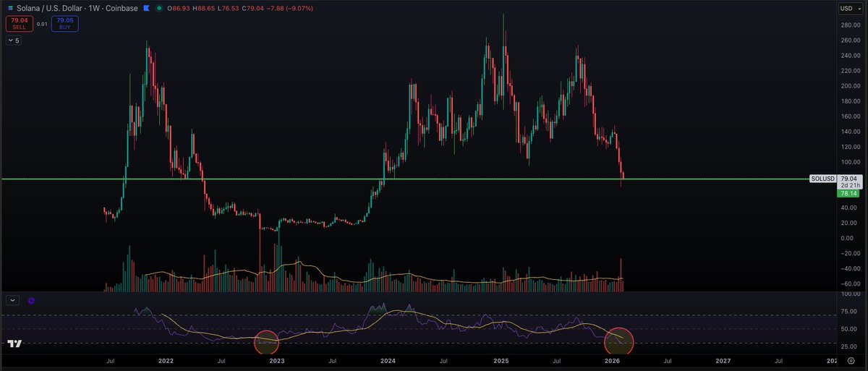Click the green horizontal price line
Viewport: 868px width, 371px height.
(405, 179)
